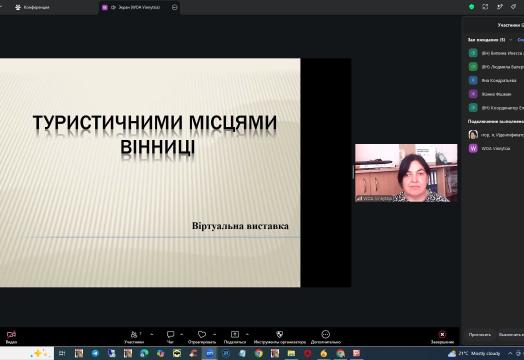Click the presenter's webcam video thumbnail

[x=406, y=173]
